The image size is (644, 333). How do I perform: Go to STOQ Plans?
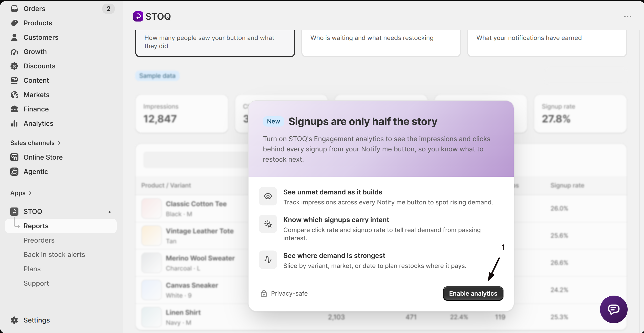61,269
